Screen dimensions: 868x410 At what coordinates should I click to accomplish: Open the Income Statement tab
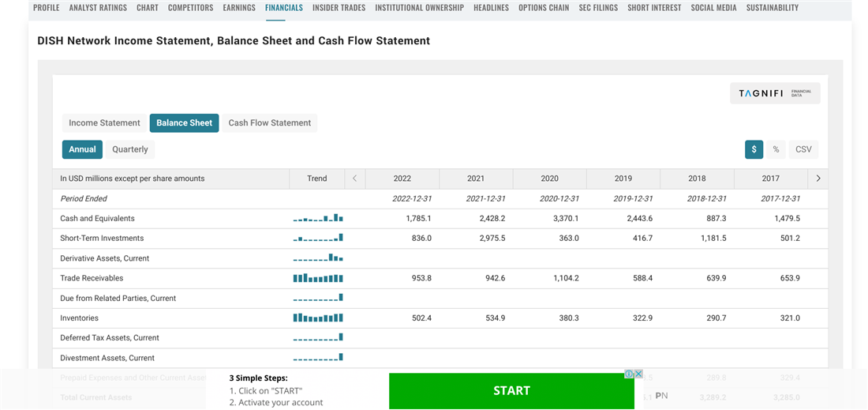104,123
